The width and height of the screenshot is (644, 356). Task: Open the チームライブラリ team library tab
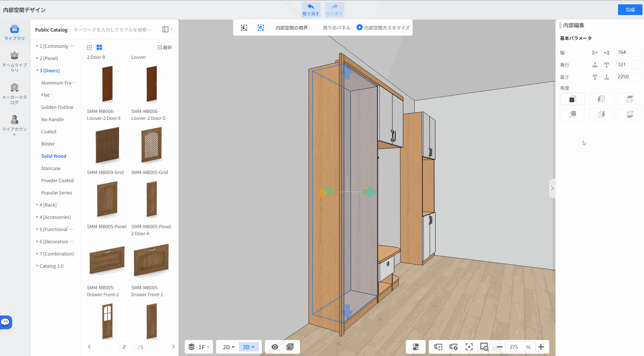point(15,62)
